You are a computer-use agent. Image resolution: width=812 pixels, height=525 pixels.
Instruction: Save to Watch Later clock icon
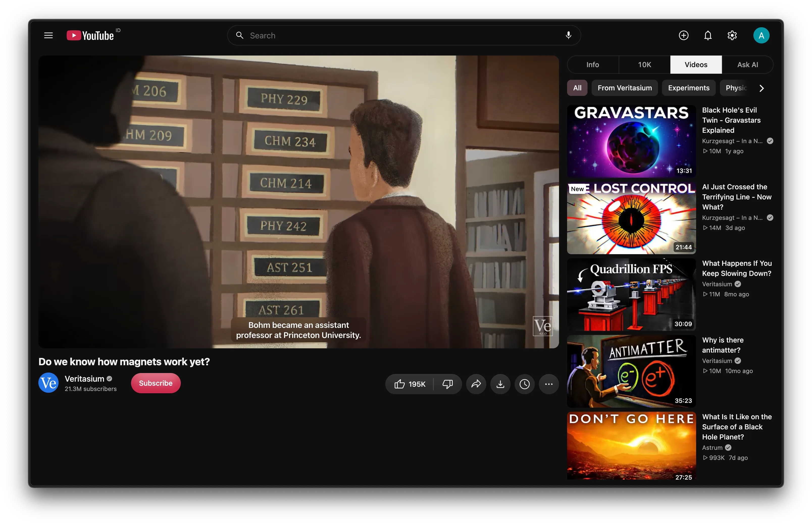point(524,384)
